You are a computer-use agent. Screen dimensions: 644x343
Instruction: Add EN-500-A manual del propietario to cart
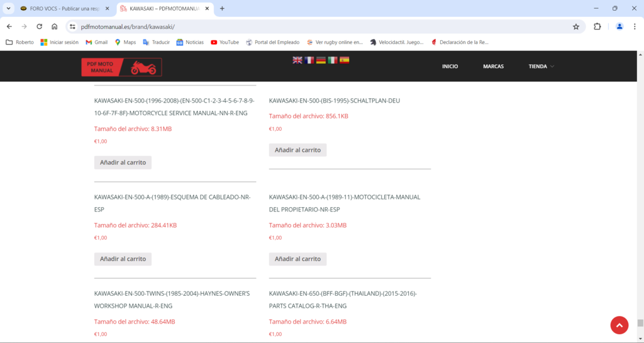(x=297, y=259)
